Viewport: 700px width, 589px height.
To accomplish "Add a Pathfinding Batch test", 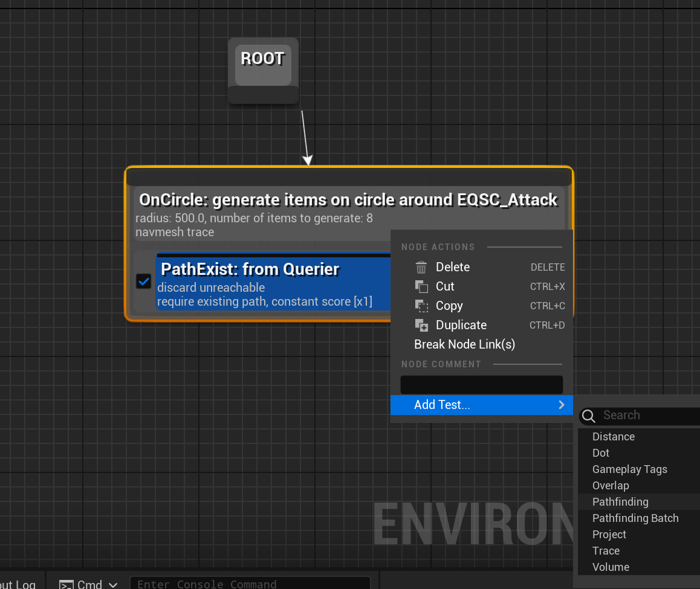I will tap(639, 518).
